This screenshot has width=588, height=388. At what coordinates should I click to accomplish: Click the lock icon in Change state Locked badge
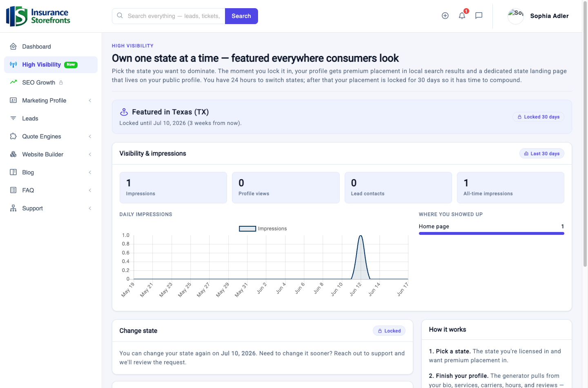pos(380,331)
